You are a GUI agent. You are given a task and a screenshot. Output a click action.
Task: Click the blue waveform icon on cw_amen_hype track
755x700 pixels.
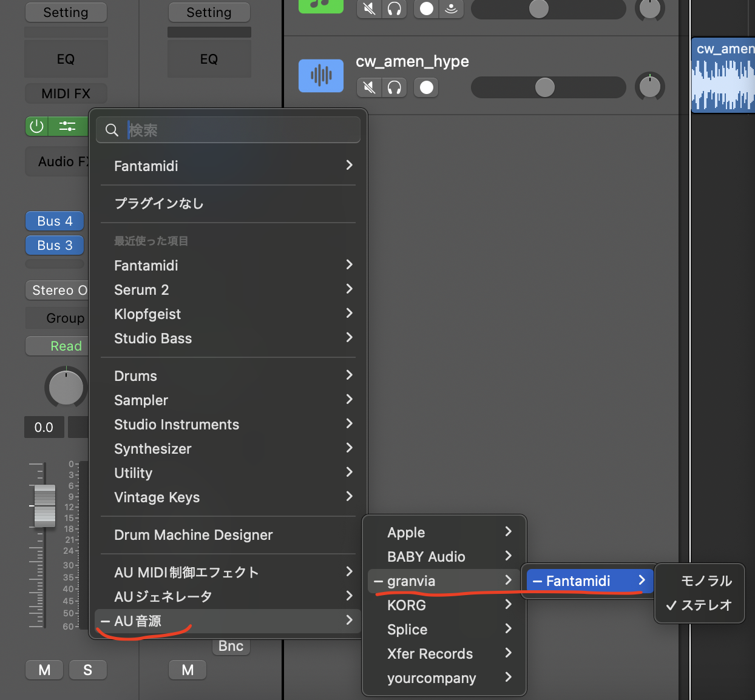coord(320,75)
